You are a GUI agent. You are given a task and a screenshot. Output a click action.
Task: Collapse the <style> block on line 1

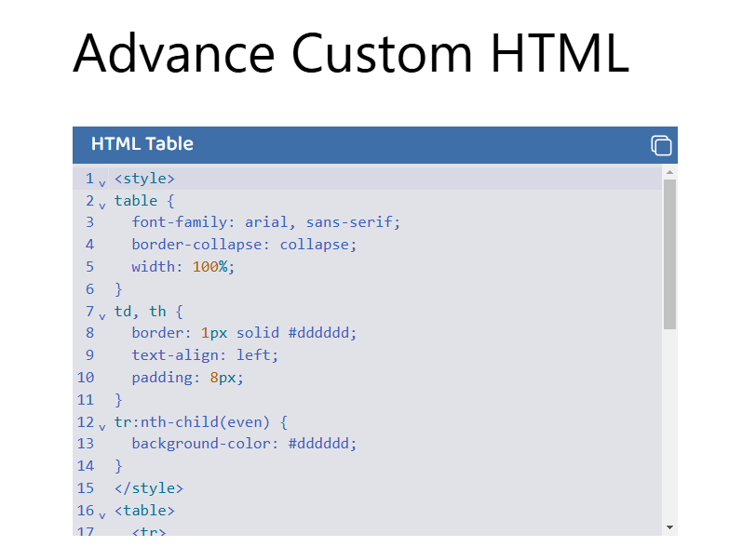click(102, 181)
